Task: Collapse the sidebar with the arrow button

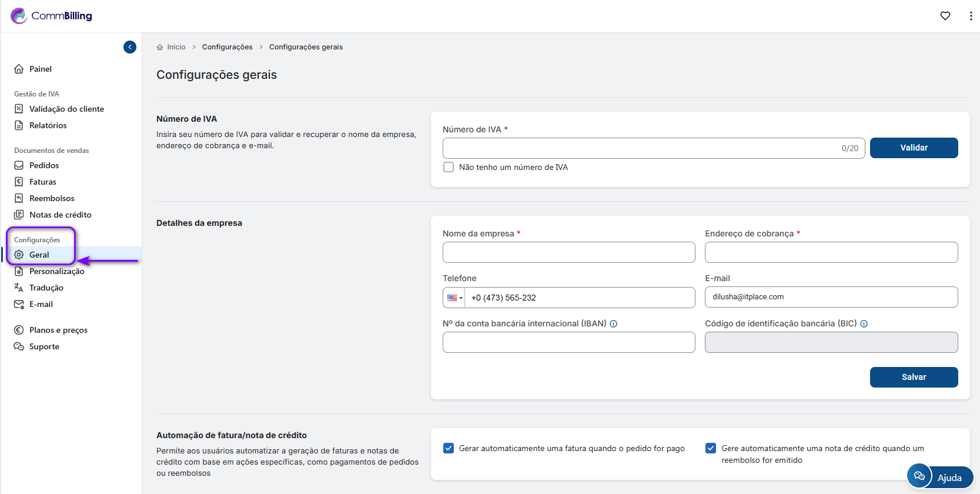Action: pyautogui.click(x=130, y=47)
